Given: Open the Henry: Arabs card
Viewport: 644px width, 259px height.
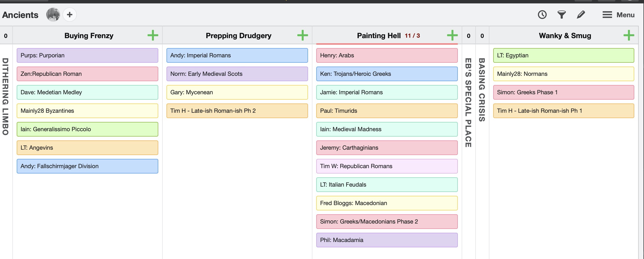Looking at the screenshot, I should [387, 55].
